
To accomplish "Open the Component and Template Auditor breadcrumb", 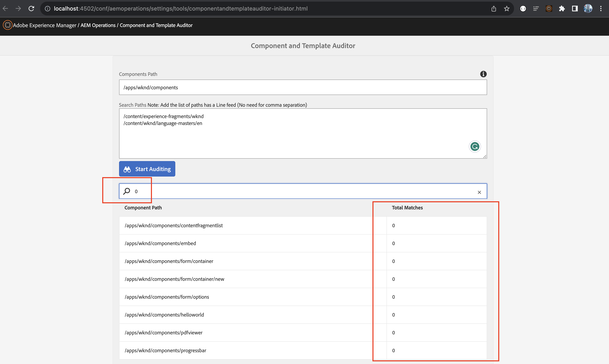I will pos(156,25).
